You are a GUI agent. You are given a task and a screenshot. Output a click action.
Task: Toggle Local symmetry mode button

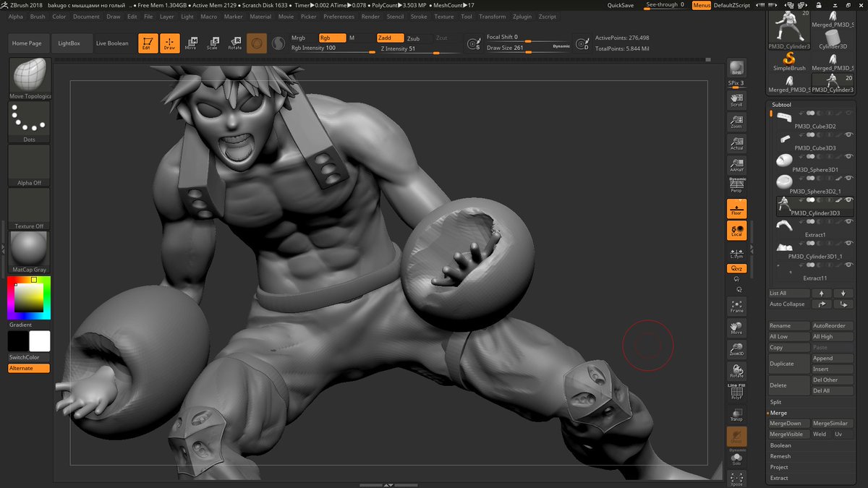point(736,231)
